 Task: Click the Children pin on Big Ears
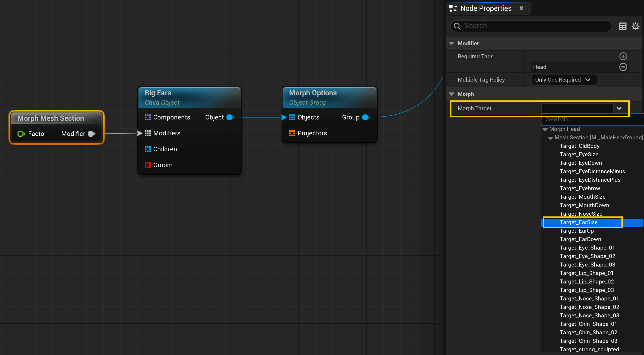click(147, 149)
